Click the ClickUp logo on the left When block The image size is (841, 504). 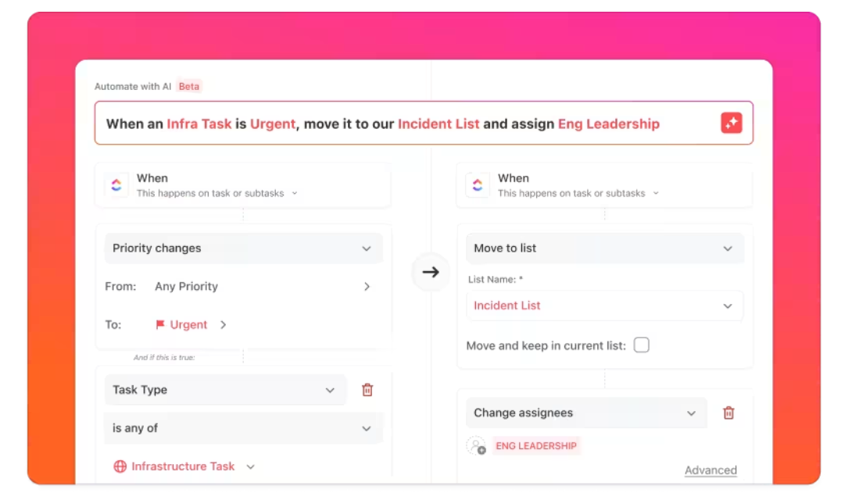coord(117,184)
